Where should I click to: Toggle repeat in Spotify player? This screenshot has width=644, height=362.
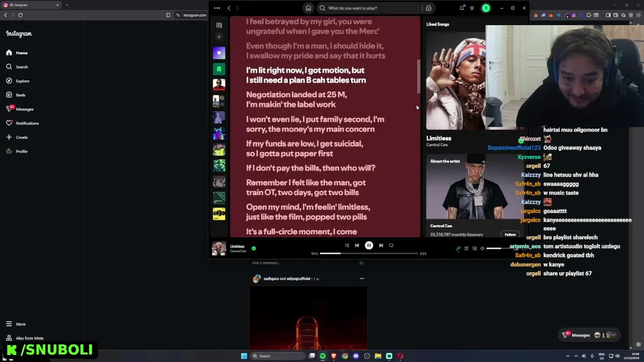coord(391,245)
